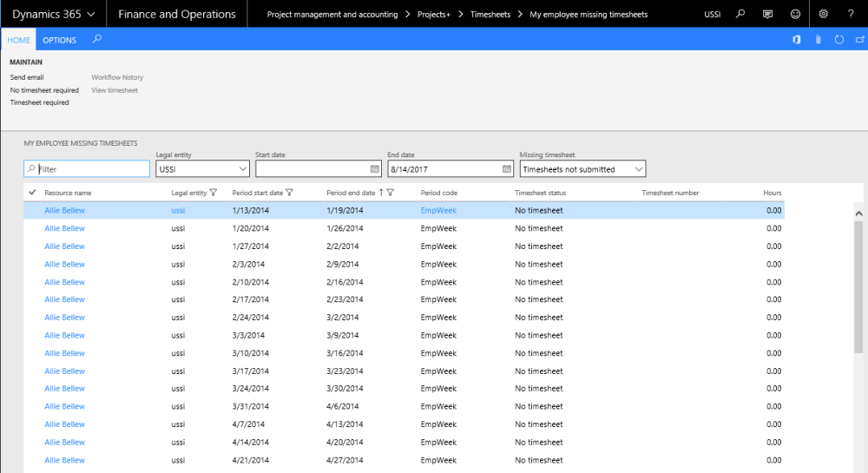Image resolution: width=868 pixels, height=473 pixels.
Task: Select the HOME tab
Action: tap(19, 40)
